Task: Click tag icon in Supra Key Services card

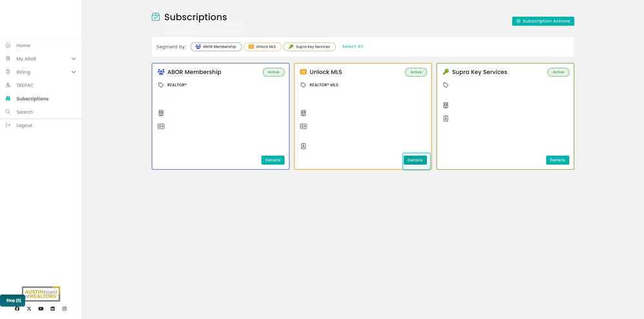Action: click(x=446, y=85)
